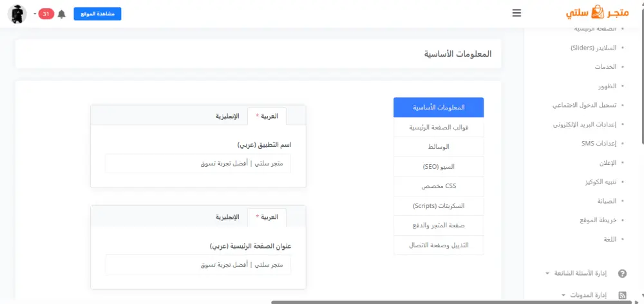Image resolution: width=644 pixels, height=304 pixels.
Task: Click the مشاهدة الموقع button
Action: (x=97, y=14)
